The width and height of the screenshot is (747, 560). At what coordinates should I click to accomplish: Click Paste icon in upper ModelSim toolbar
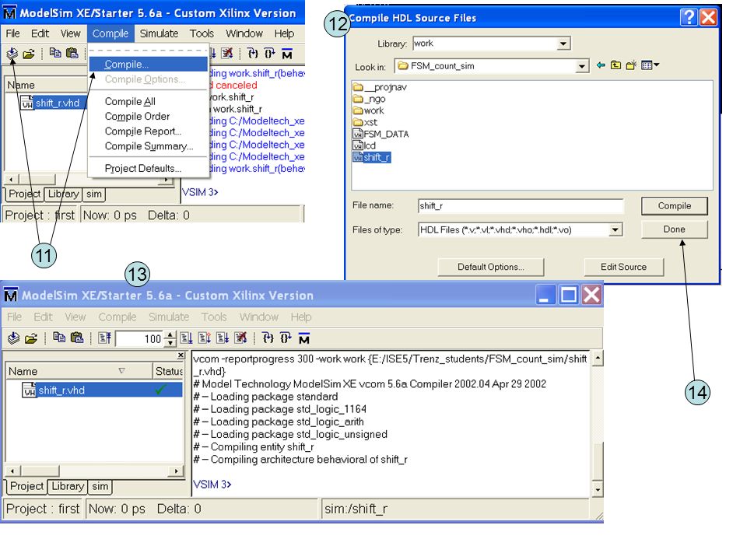[72, 53]
